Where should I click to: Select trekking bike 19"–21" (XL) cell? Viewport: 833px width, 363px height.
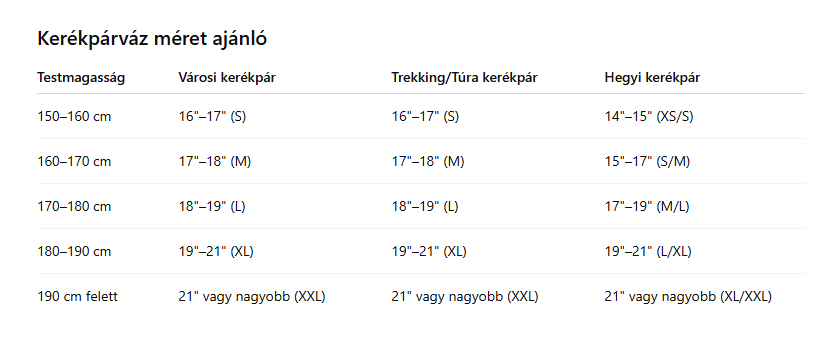[x=429, y=251]
